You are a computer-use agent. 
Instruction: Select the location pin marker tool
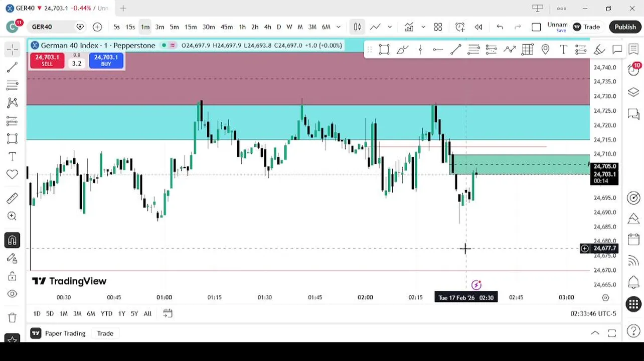tap(545, 49)
